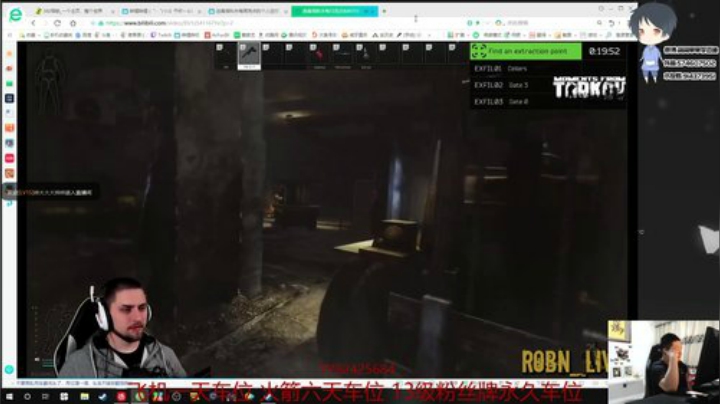This screenshot has height=404, width=720.
Task: Open Steam from the taskbar
Action: pyautogui.click(x=103, y=397)
